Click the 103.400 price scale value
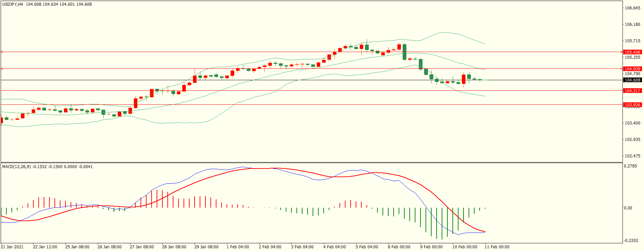Image resolution: width=644 pixels, height=251 pixels. click(x=632, y=123)
